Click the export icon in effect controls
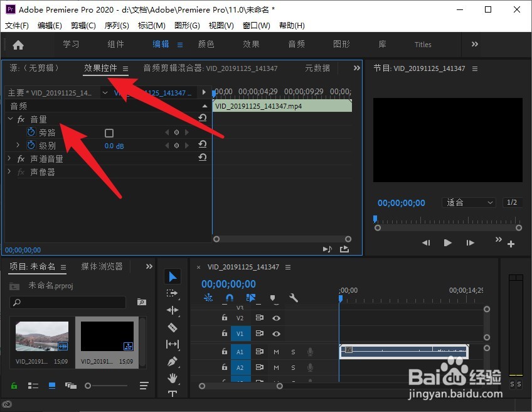Viewport: 532px width, 412px height. pyautogui.click(x=344, y=249)
